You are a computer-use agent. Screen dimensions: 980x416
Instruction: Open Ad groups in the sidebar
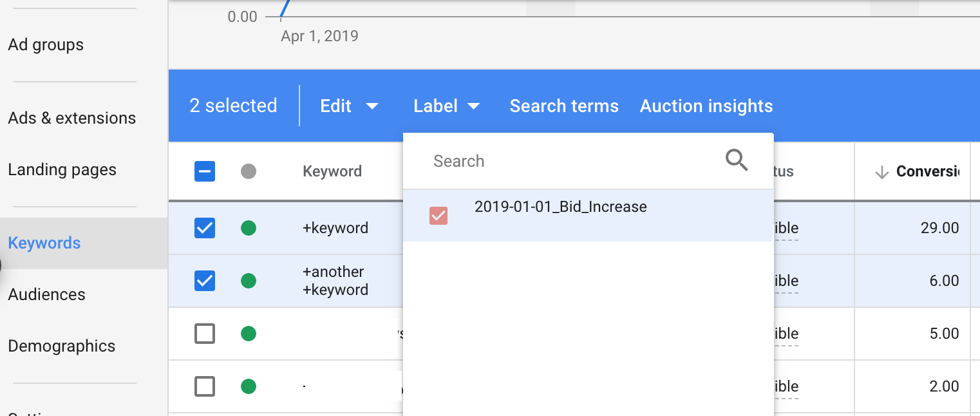coord(46,45)
